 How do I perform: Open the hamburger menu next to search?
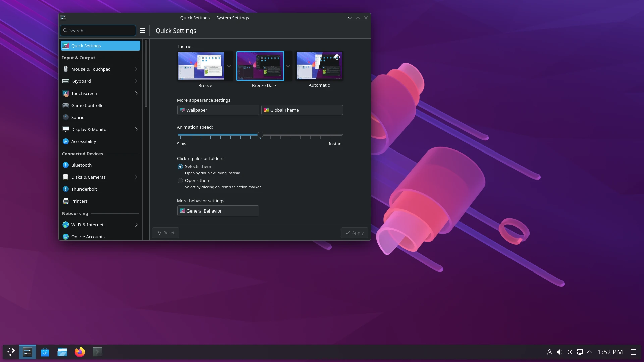142,31
